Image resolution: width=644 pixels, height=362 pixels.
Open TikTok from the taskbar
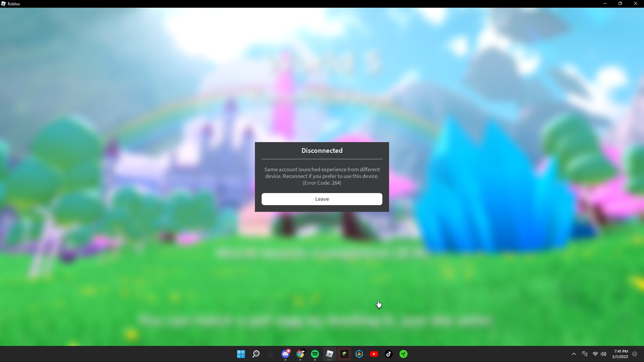coord(388,354)
